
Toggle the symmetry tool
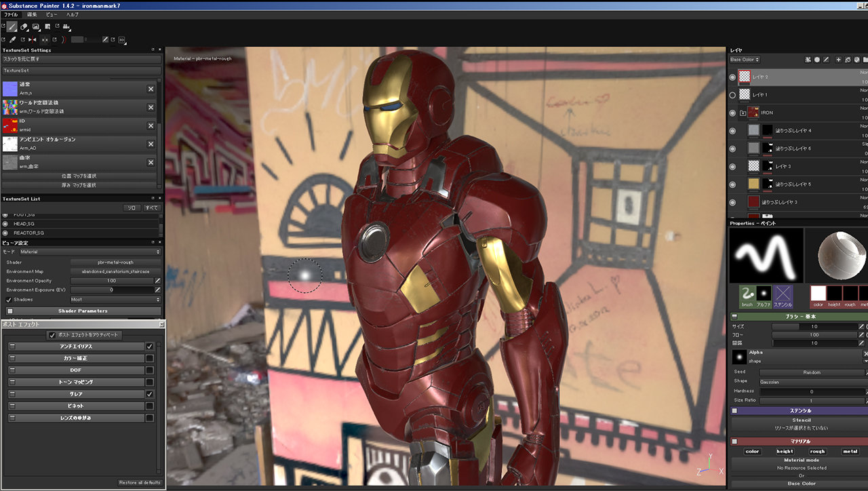coord(32,39)
